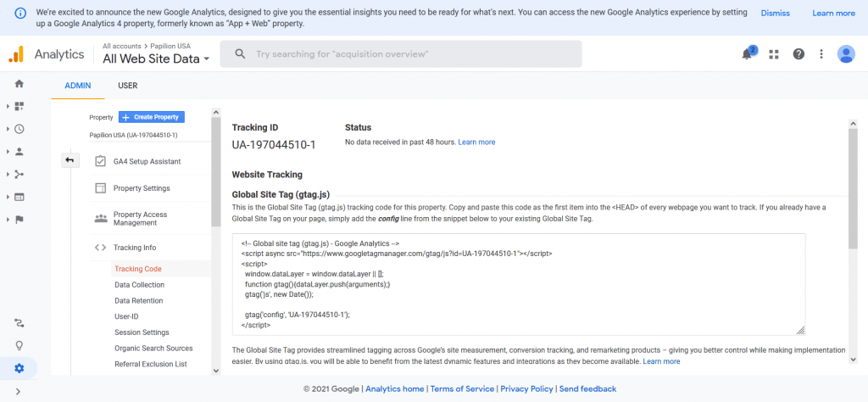Open Property Access Management

point(140,219)
